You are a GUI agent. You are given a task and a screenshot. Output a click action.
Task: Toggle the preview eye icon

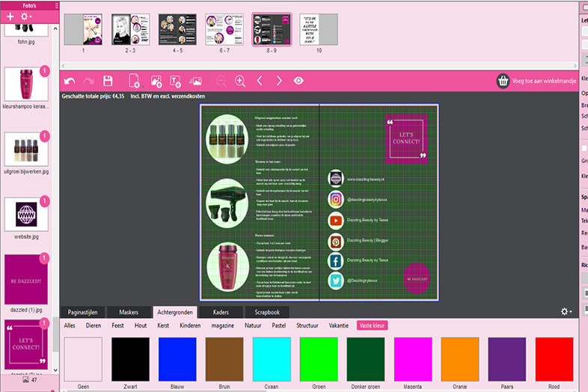(x=298, y=81)
